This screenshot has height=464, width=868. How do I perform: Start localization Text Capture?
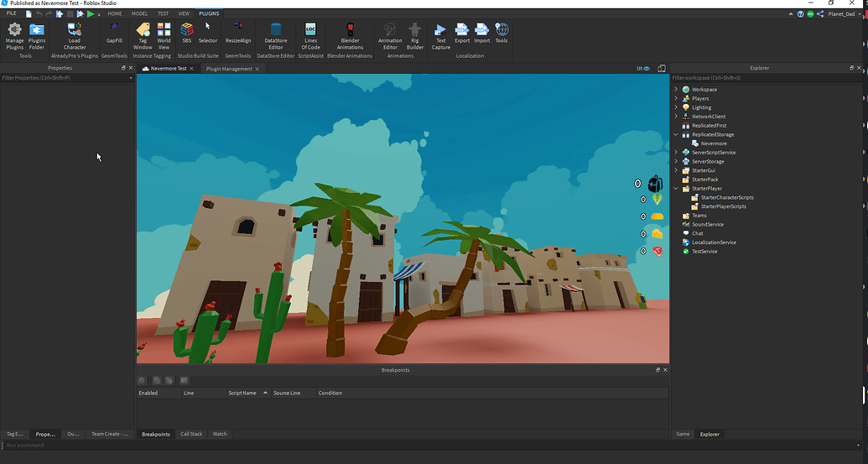[x=440, y=37]
